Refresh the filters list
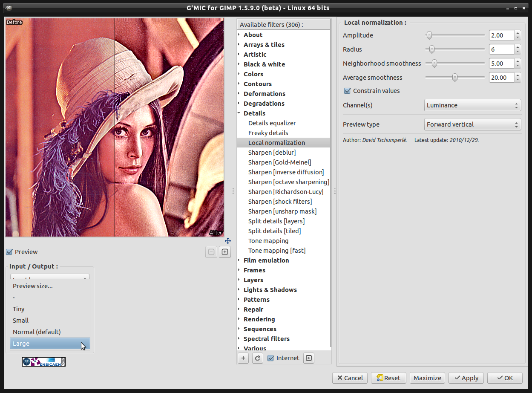Image resolution: width=532 pixels, height=393 pixels. pos(257,358)
